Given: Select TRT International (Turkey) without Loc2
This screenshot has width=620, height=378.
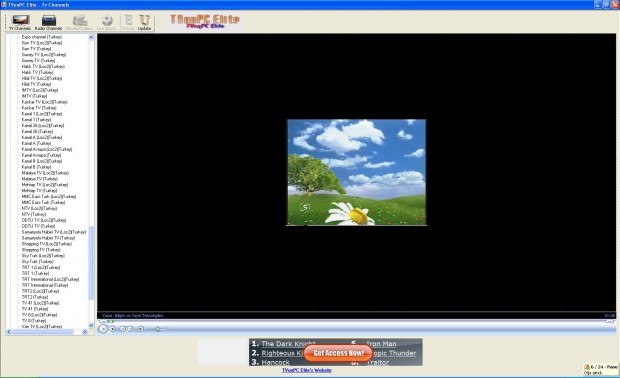Looking at the screenshot, I should (x=45, y=285).
